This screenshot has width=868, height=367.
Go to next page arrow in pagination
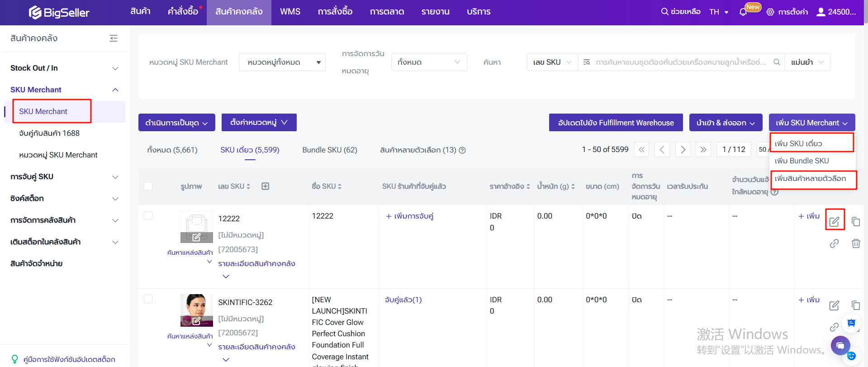(x=683, y=150)
